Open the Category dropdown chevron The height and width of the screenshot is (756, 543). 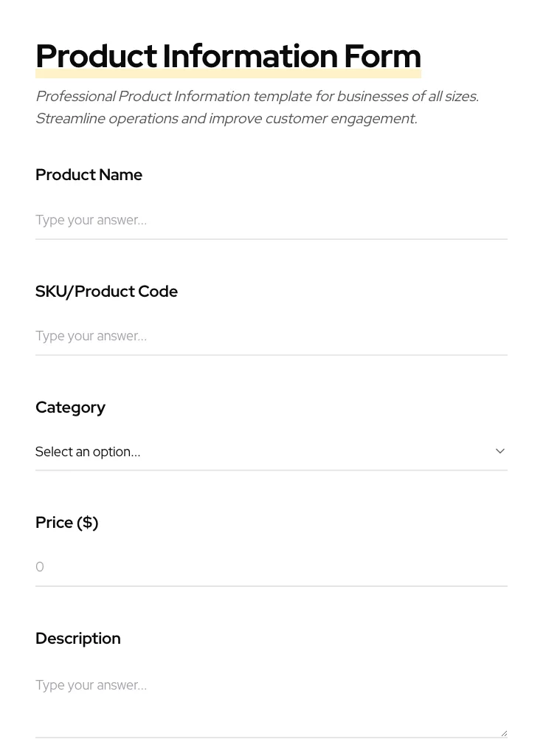coord(500,451)
